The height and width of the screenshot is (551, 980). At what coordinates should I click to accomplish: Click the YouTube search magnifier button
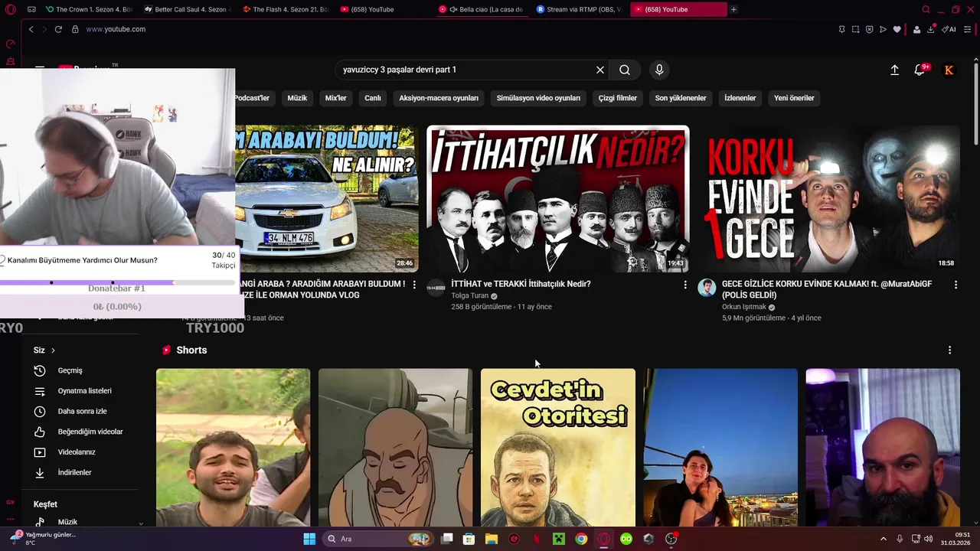pyautogui.click(x=625, y=70)
